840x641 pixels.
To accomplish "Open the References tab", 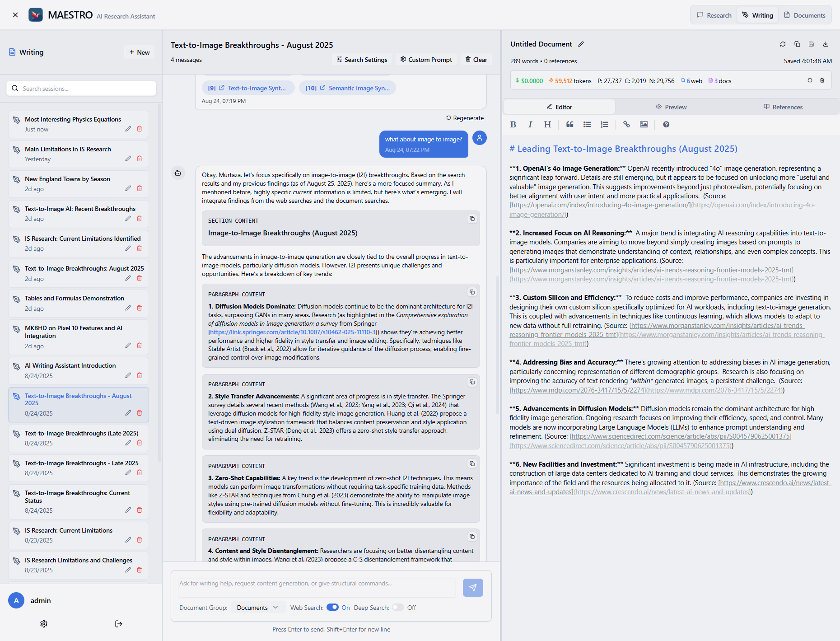I will pyautogui.click(x=783, y=107).
